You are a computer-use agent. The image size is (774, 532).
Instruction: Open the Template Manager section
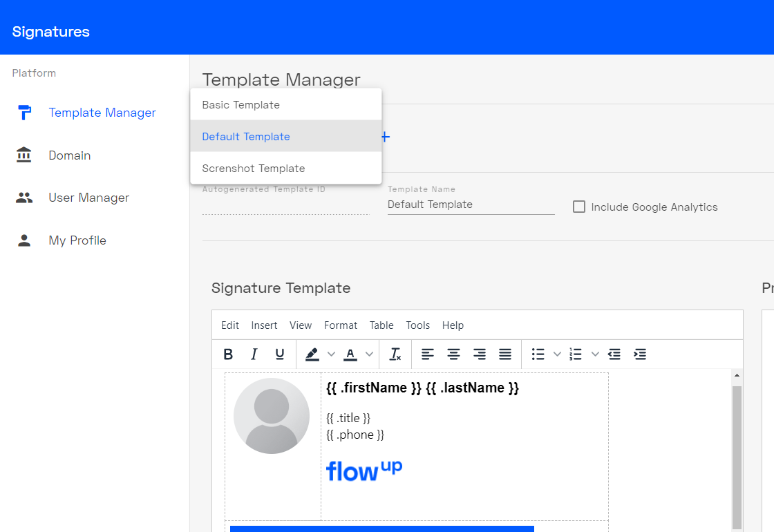102,112
